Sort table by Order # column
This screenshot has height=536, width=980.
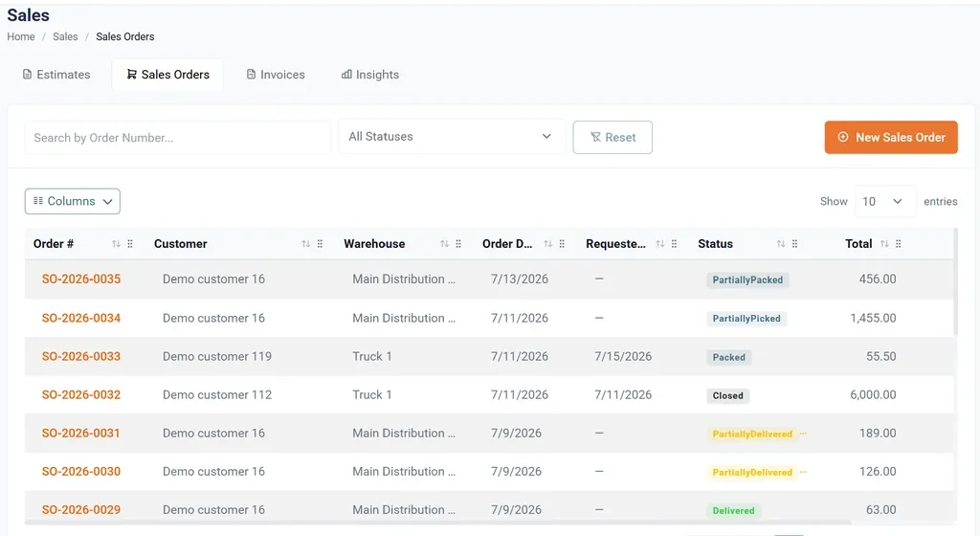[x=116, y=244]
